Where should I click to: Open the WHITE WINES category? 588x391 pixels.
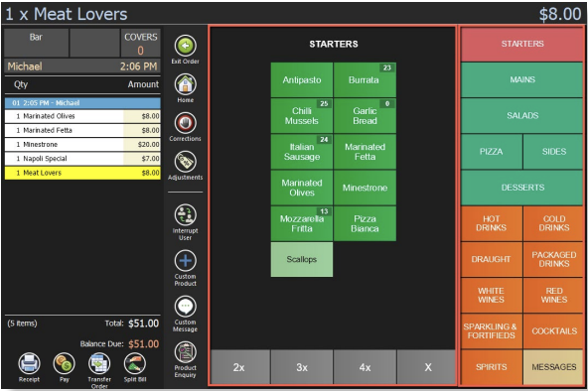tap(492, 296)
